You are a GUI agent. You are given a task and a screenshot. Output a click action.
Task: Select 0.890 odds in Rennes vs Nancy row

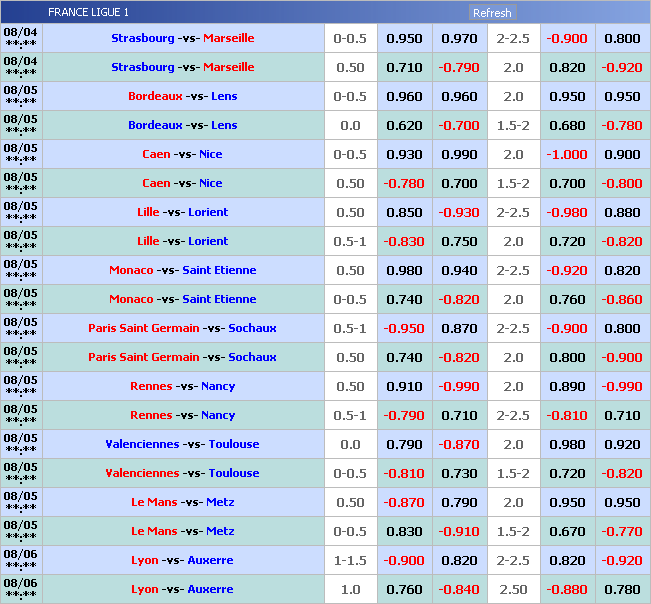(566, 386)
